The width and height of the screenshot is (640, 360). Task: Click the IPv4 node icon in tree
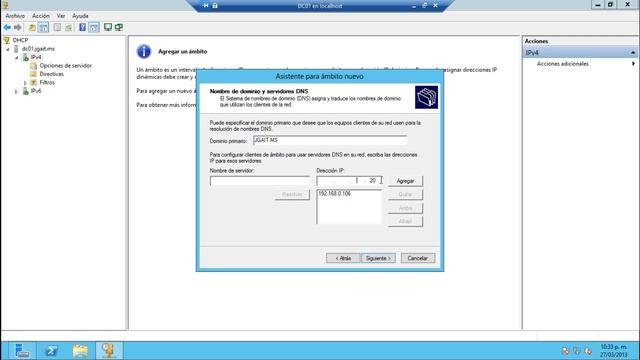(x=25, y=57)
